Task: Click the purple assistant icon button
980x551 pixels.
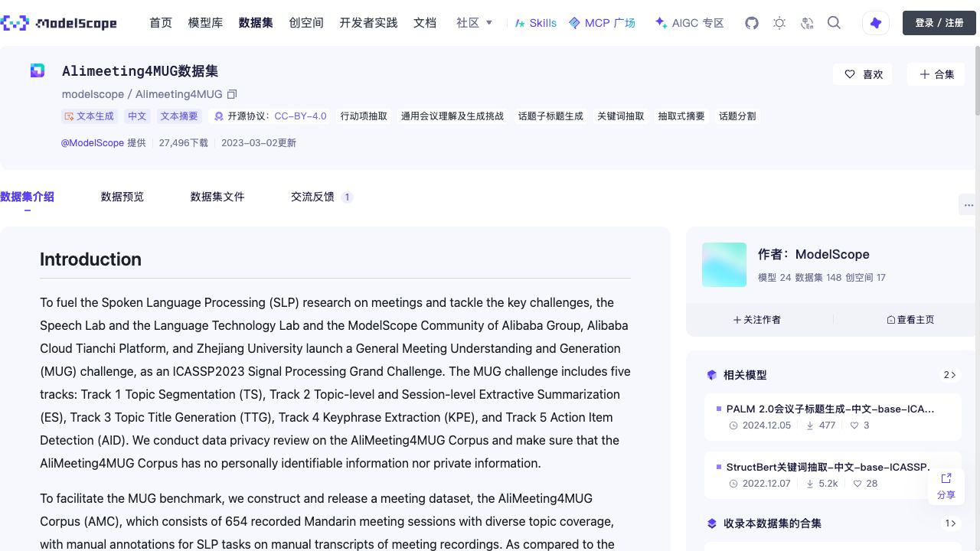Action: click(876, 23)
